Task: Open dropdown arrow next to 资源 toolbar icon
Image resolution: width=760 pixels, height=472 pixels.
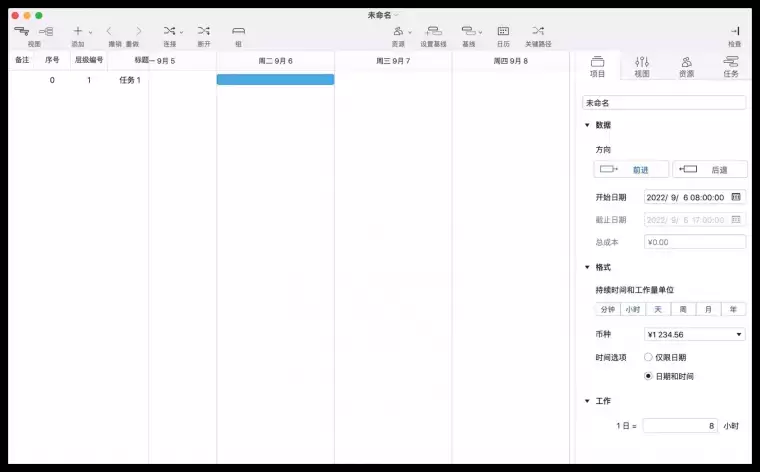Action: 410,32
